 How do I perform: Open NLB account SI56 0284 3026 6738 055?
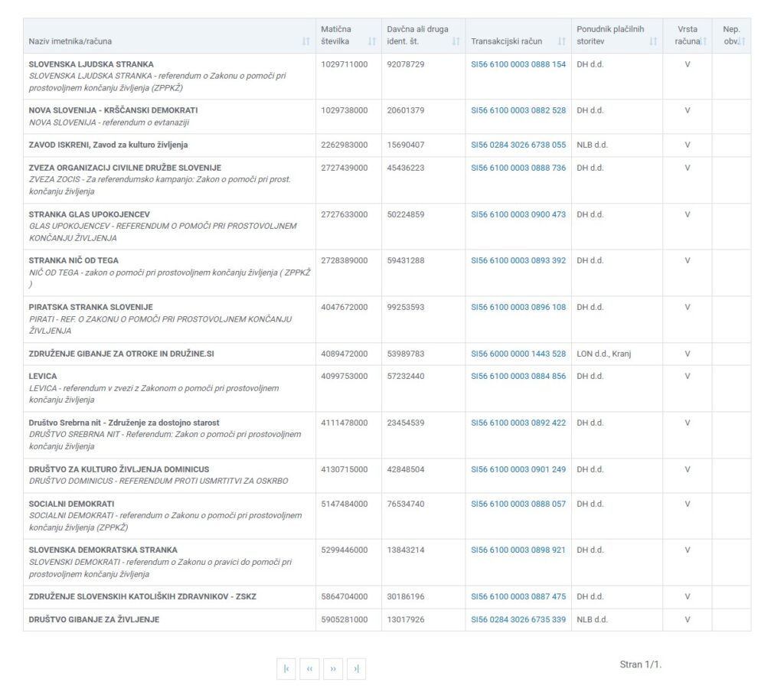coord(518,145)
